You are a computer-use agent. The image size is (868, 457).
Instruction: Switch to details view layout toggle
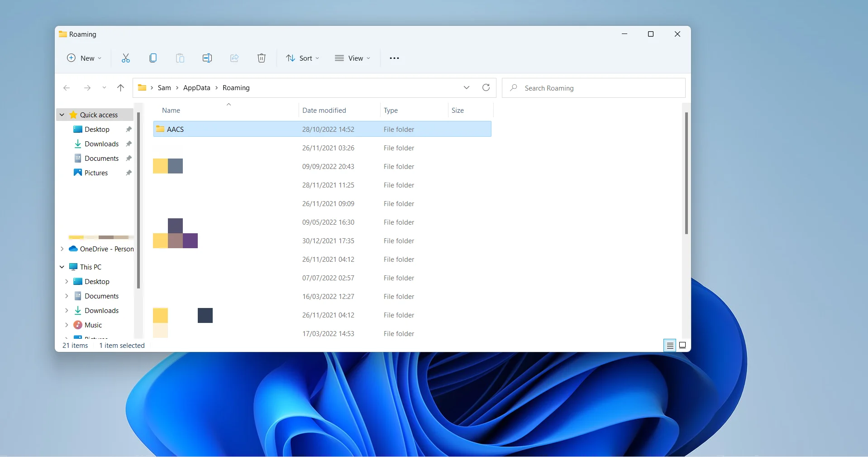(670, 346)
